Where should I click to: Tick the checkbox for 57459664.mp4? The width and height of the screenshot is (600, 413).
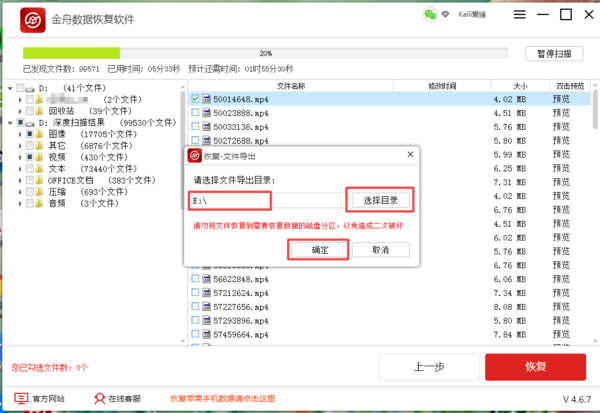click(x=196, y=335)
